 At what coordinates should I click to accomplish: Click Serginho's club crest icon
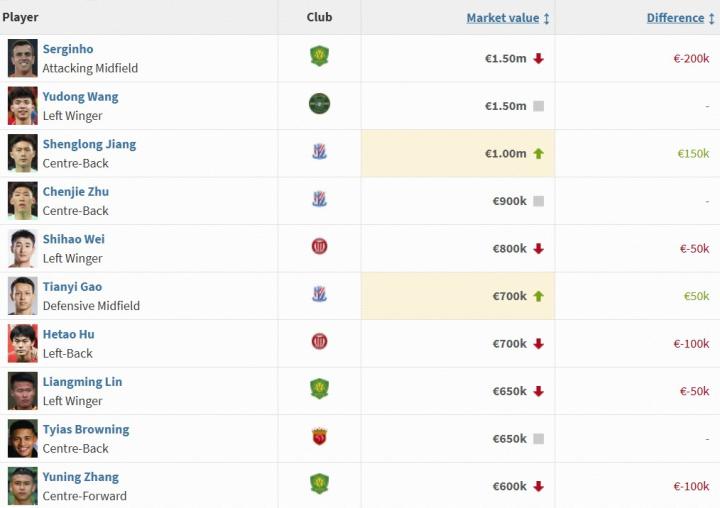pyautogui.click(x=319, y=57)
